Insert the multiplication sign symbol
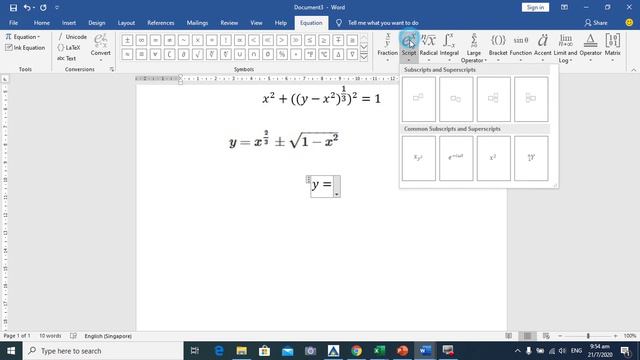This screenshot has height=360, width=640. coord(197,40)
